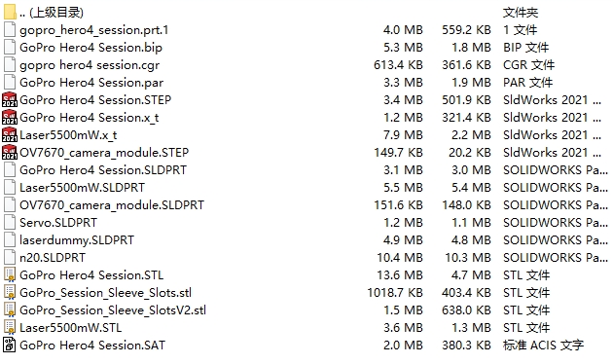The width and height of the screenshot is (613, 364).
Task: Select file gopro_hero4_session.prt.1
Action: 94,30
